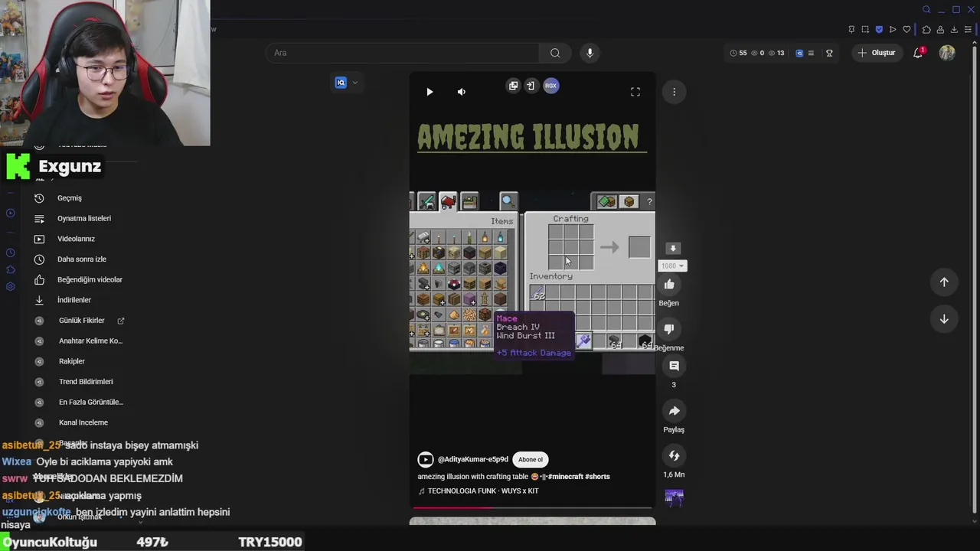The width and height of the screenshot is (980, 551).
Task: Click browser sidebar player icon
Action: 11,213
